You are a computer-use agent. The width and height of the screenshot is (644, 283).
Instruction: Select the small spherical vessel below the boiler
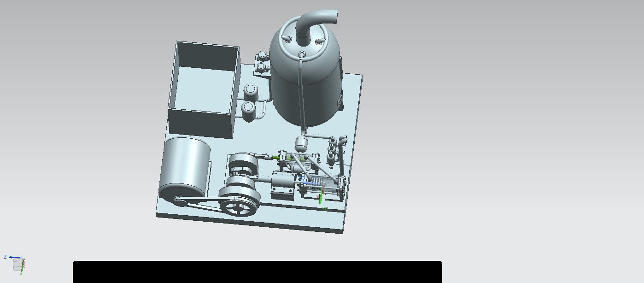point(301,143)
